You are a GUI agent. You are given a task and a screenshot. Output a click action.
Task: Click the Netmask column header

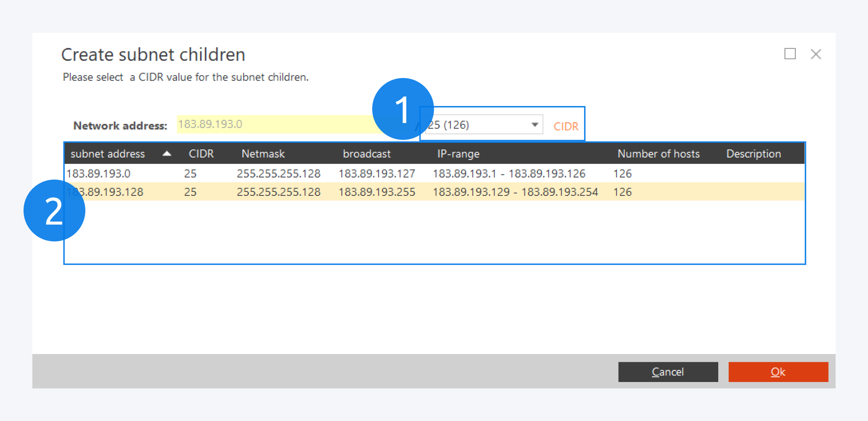[x=263, y=153]
